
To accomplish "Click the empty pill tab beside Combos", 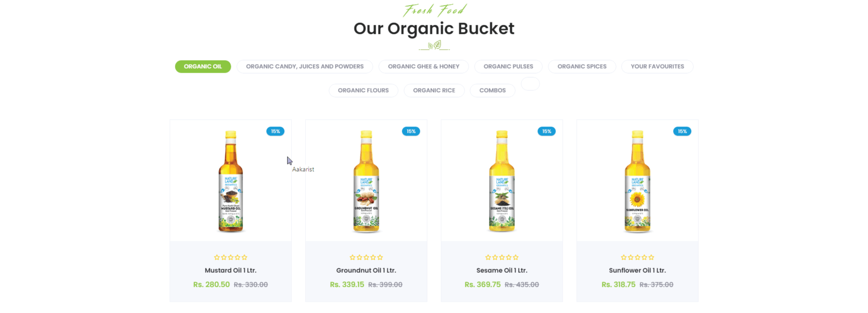I will (530, 84).
